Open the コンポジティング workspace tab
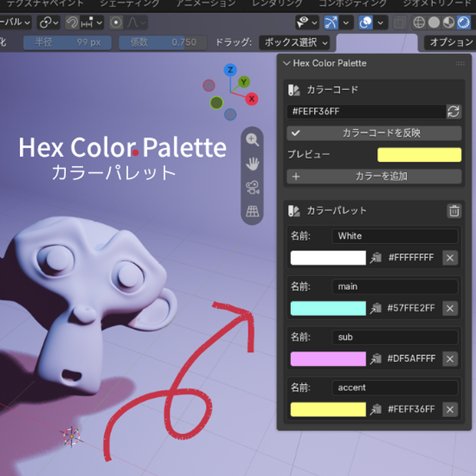This screenshot has height=476, width=476. (x=352, y=3)
